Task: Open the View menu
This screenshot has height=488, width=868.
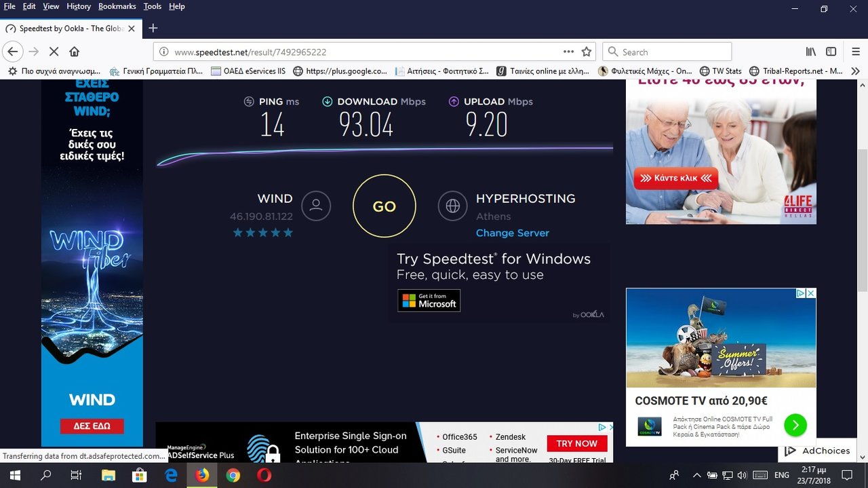Action: (51, 6)
